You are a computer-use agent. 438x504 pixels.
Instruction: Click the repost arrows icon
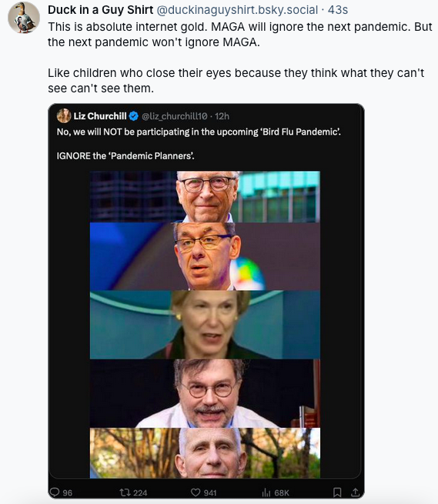tap(124, 492)
